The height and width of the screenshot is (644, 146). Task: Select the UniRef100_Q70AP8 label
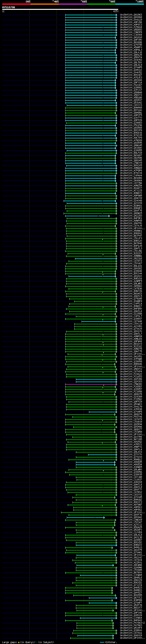[131, 412]
